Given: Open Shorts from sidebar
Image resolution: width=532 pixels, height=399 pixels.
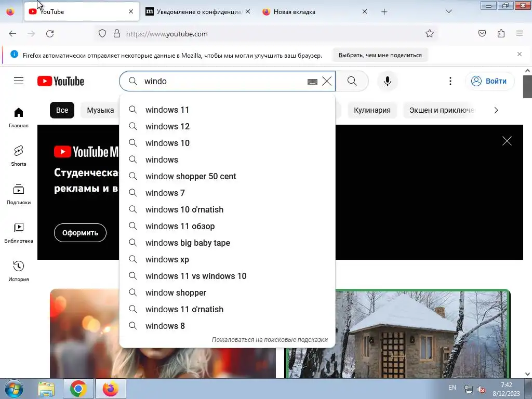Looking at the screenshot, I should point(19,156).
